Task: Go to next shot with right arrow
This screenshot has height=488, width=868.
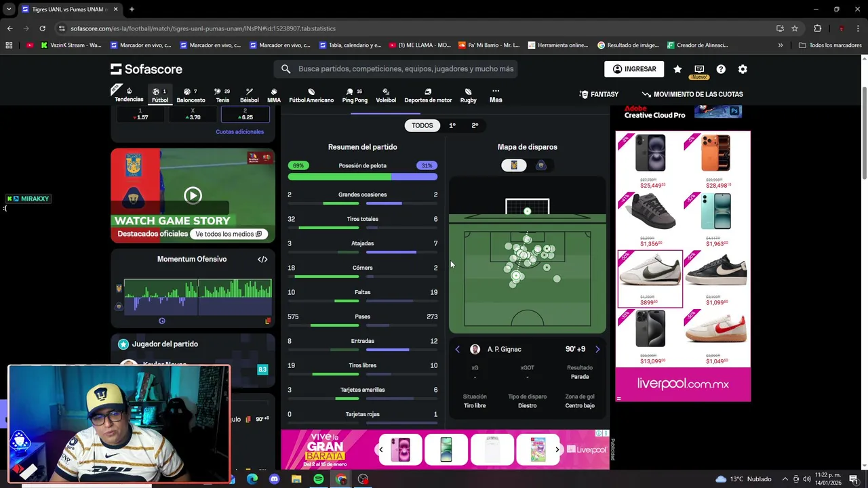Action: click(x=597, y=349)
